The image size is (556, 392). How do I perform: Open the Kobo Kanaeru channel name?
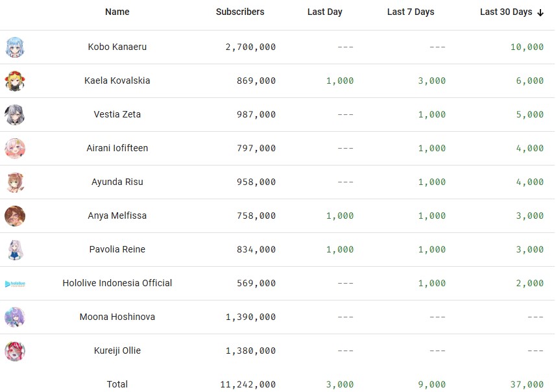pyautogui.click(x=117, y=47)
